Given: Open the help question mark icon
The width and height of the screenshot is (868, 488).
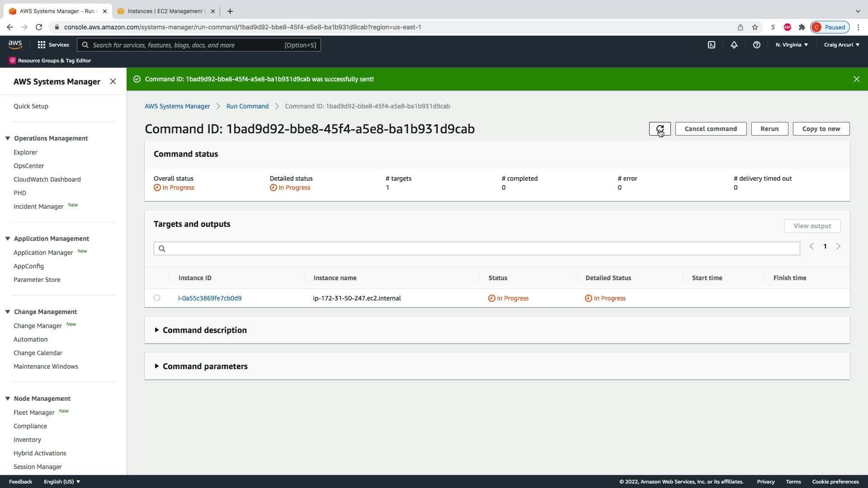Looking at the screenshot, I should [x=756, y=45].
